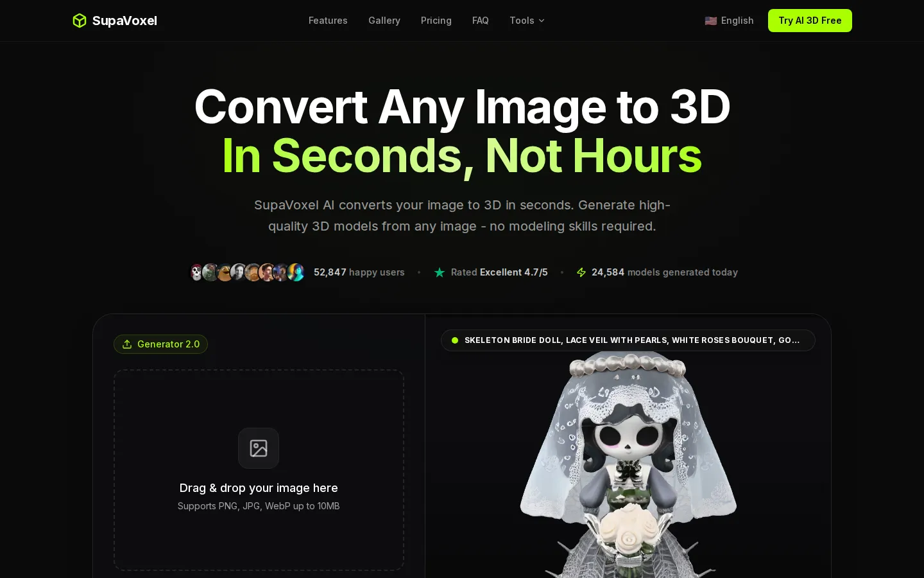This screenshot has width=924, height=578.
Task: Click the 'Rated Excellent 4.7/5' text
Action: (499, 272)
